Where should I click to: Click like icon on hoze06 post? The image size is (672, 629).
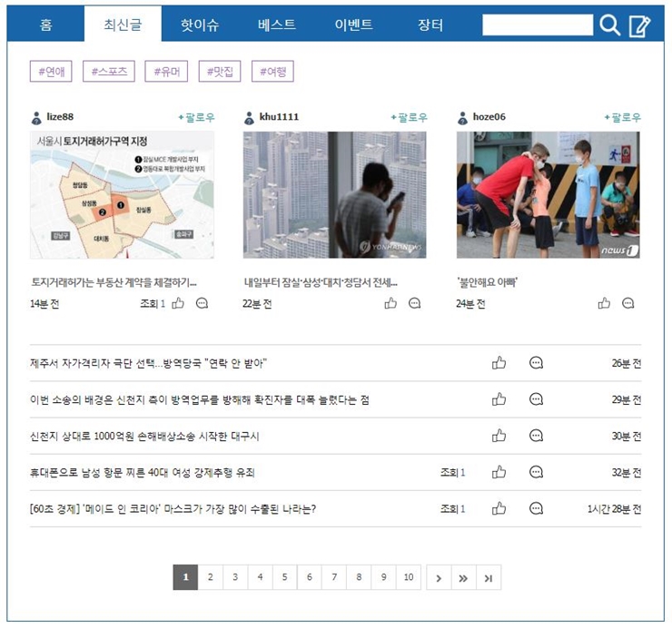tap(604, 303)
